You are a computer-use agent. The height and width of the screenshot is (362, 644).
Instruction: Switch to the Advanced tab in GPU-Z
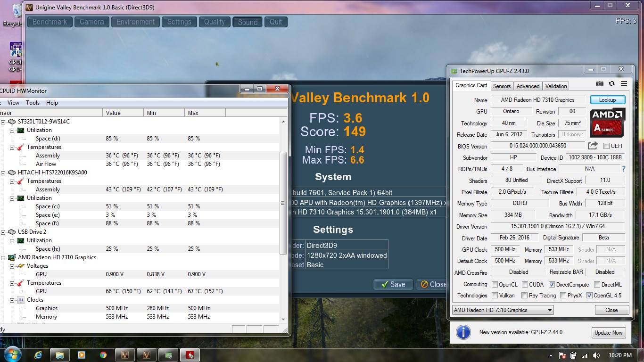(x=528, y=86)
